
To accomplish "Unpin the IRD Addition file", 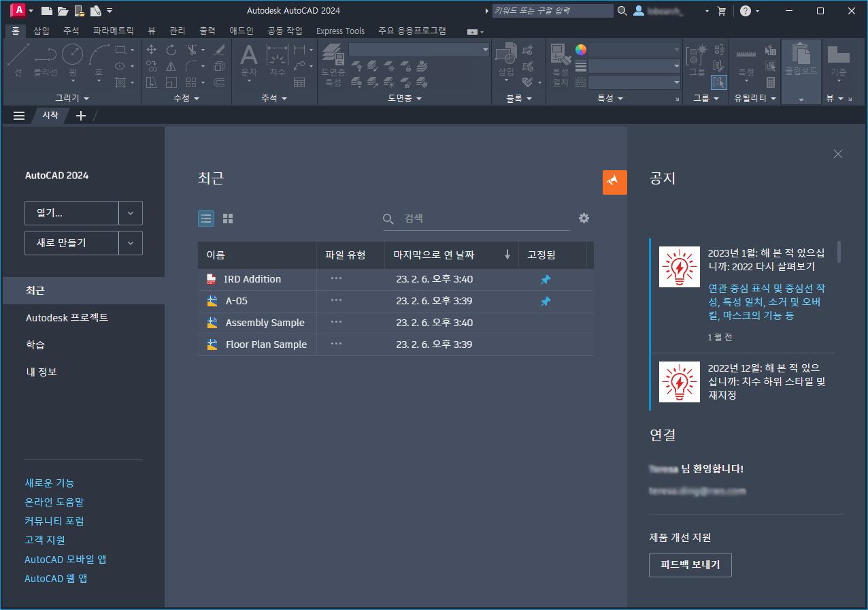I will tap(546, 279).
